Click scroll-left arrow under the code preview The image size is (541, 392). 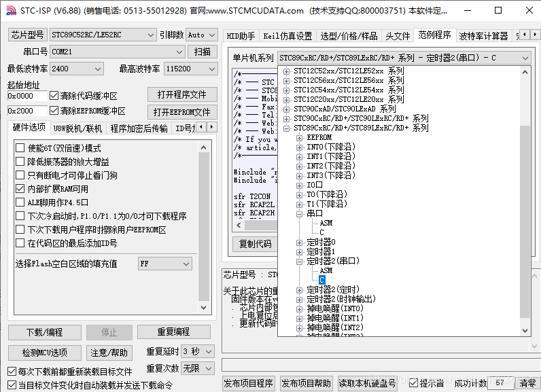pos(239,225)
